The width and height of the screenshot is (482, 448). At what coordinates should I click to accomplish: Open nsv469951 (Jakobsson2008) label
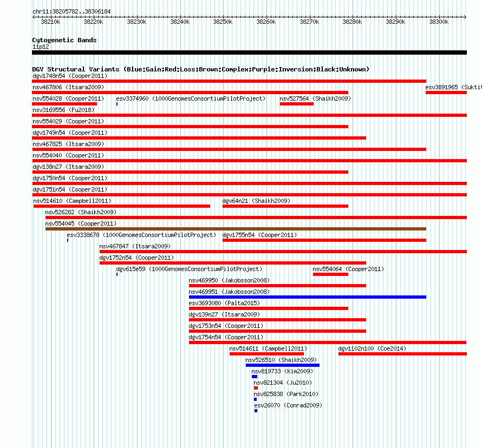pyautogui.click(x=229, y=292)
